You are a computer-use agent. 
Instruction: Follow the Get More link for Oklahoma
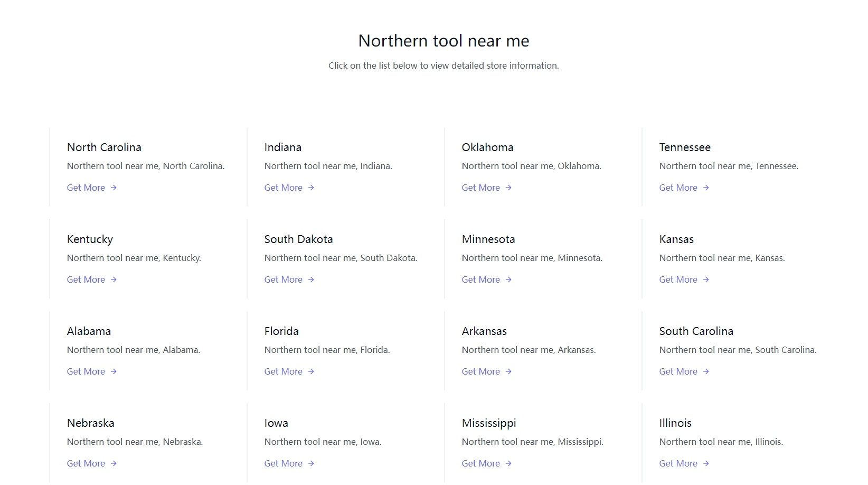[x=487, y=188]
